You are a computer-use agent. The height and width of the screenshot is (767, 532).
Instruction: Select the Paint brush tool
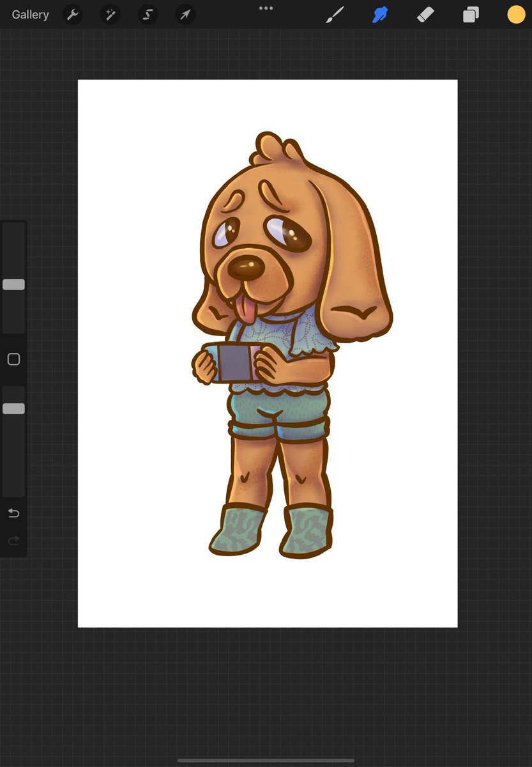(335, 14)
